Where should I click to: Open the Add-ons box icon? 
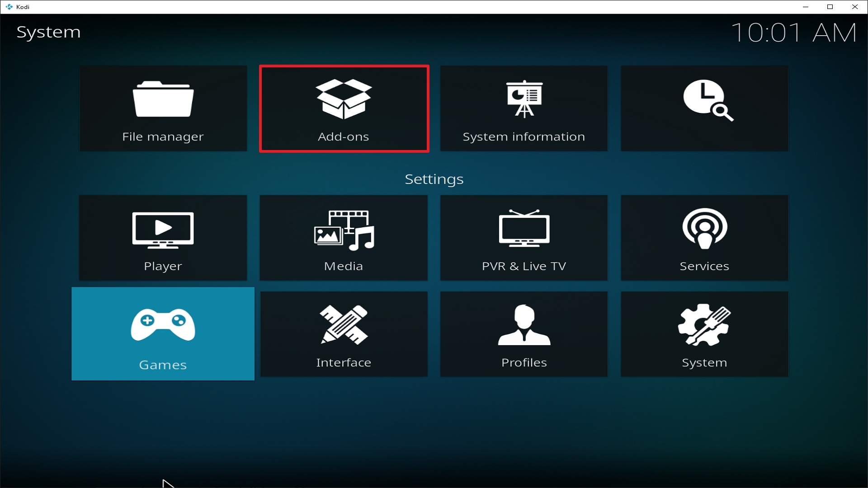point(344,99)
